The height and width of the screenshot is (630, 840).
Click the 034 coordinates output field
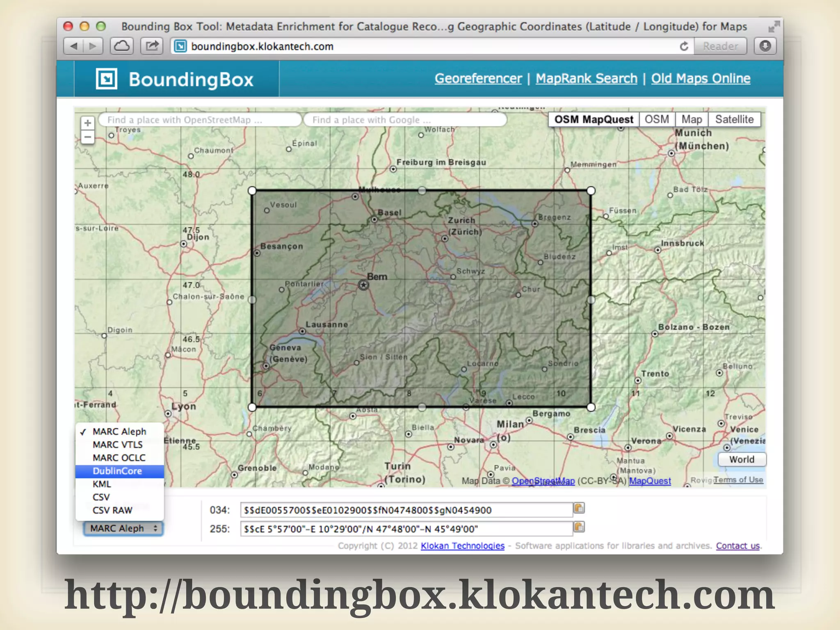click(406, 510)
